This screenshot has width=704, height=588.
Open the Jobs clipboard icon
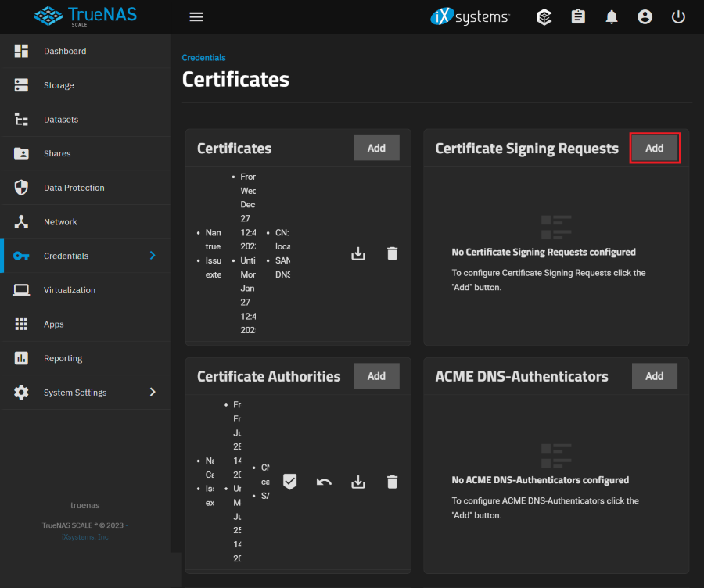pyautogui.click(x=578, y=17)
